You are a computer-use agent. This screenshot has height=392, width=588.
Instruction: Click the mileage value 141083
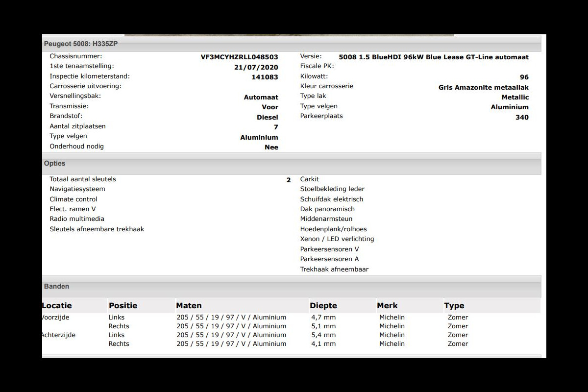pyautogui.click(x=265, y=77)
